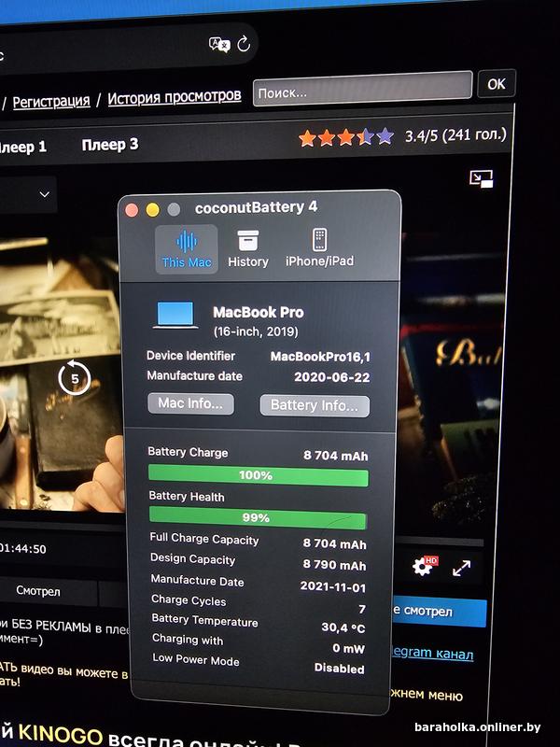Minimize the coconutBattery window with yellow button
This screenshot has width=560, height=747.
pyautogui.click(x=152, y=209)
